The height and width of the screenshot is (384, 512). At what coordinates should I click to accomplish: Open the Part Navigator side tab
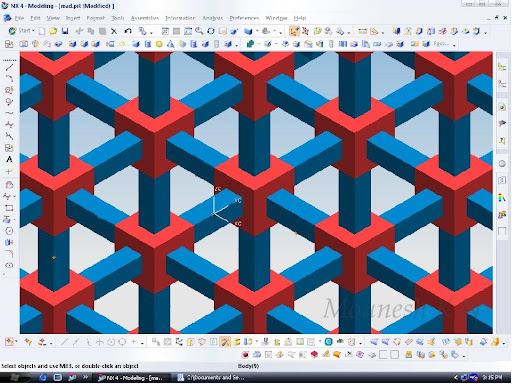pyautogui.click(x=502, y=84)
